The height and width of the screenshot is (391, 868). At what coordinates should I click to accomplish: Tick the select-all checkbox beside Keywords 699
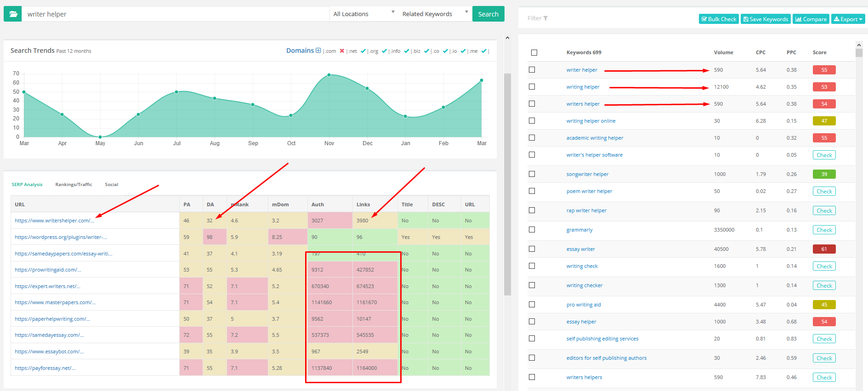[x=534, y=52]
